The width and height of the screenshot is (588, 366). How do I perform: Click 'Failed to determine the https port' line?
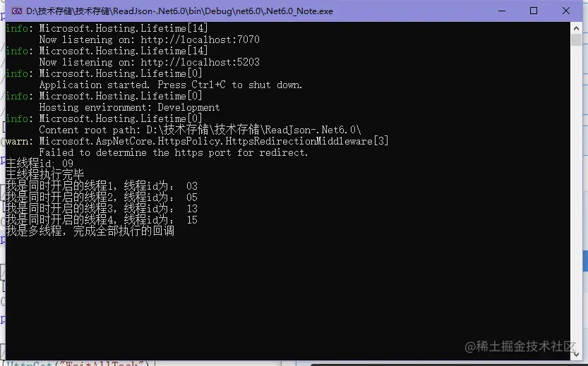pos(173,152)
